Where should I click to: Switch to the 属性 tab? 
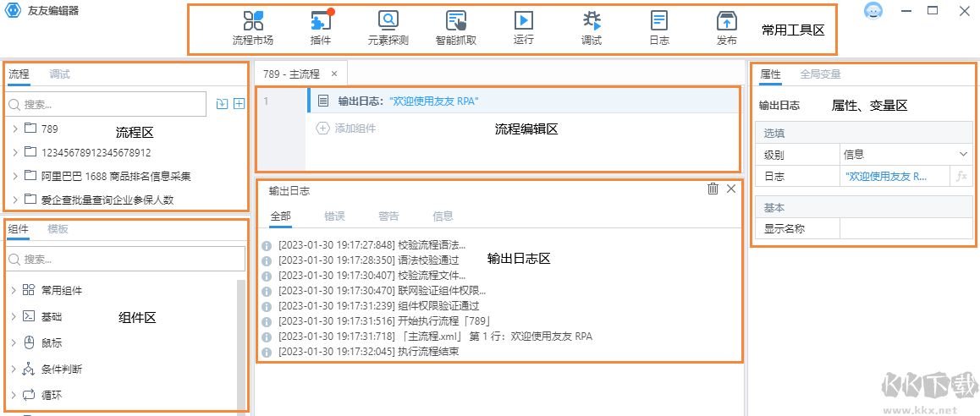tap(770, 74)
